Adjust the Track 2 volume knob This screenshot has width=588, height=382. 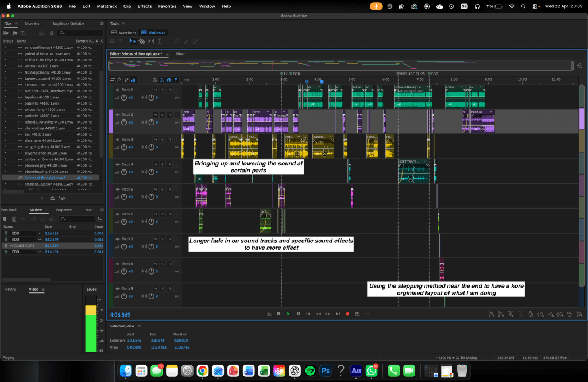(124, 122)
